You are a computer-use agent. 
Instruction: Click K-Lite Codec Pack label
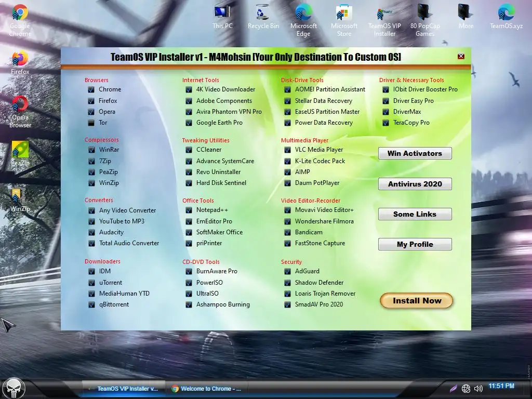tap(320, 161)
